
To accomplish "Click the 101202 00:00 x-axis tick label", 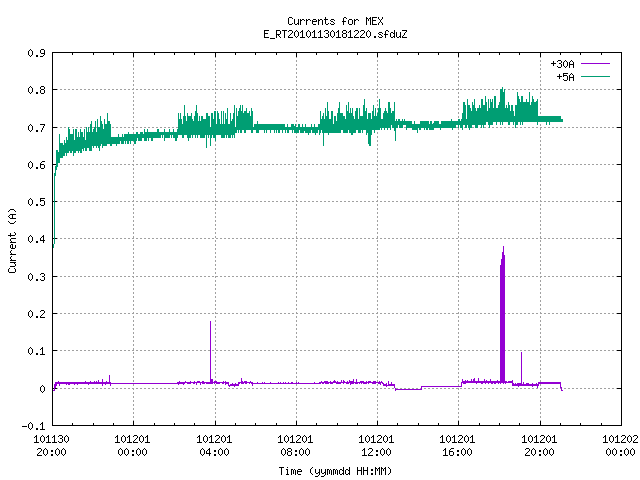I will coord(620,446).
